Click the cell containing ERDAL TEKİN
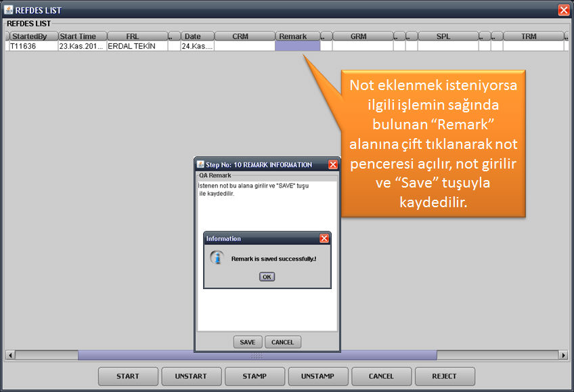574x392 pixels. (x=137, y=46)
